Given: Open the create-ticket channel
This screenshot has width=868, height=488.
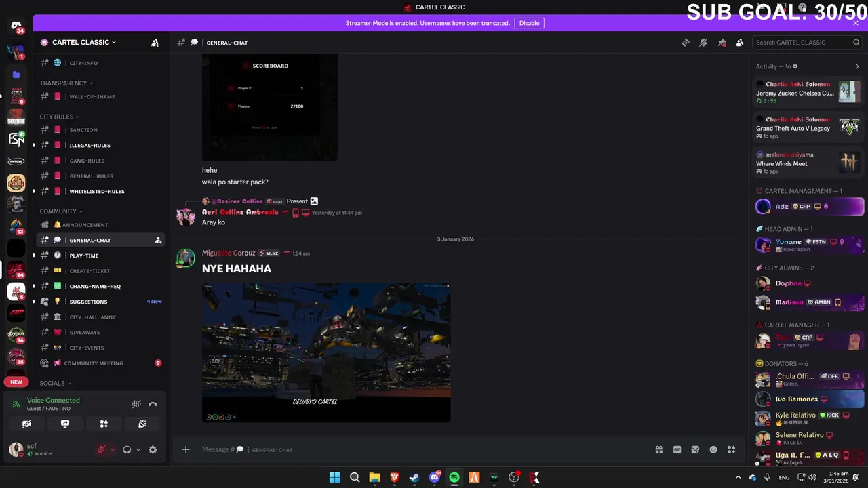Looking at the screenshot, I should coord(100,271).
